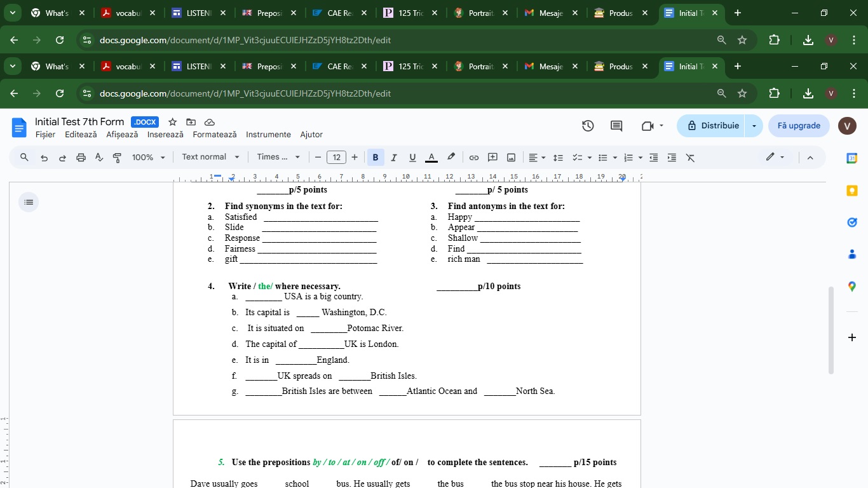Viewport: 868px width, 488px height.
Task: Click the print icon in toolbar
Action: [81, 158]
